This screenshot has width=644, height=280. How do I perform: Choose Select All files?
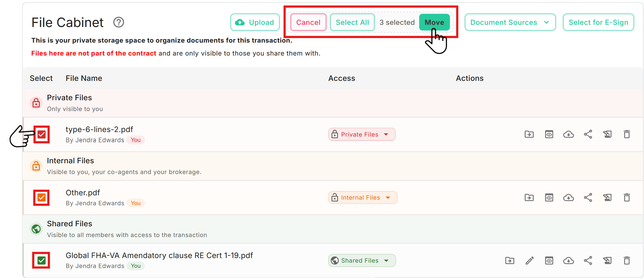coord(352,22)
